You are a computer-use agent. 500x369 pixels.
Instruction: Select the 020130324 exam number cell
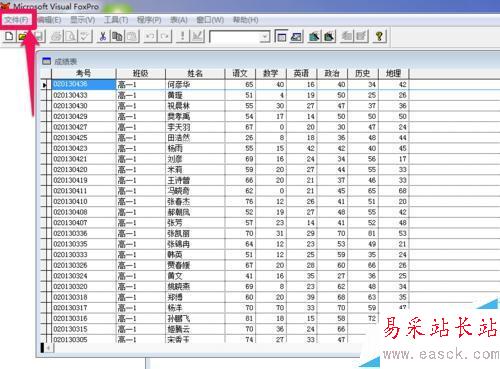click(x=84, y=276)
